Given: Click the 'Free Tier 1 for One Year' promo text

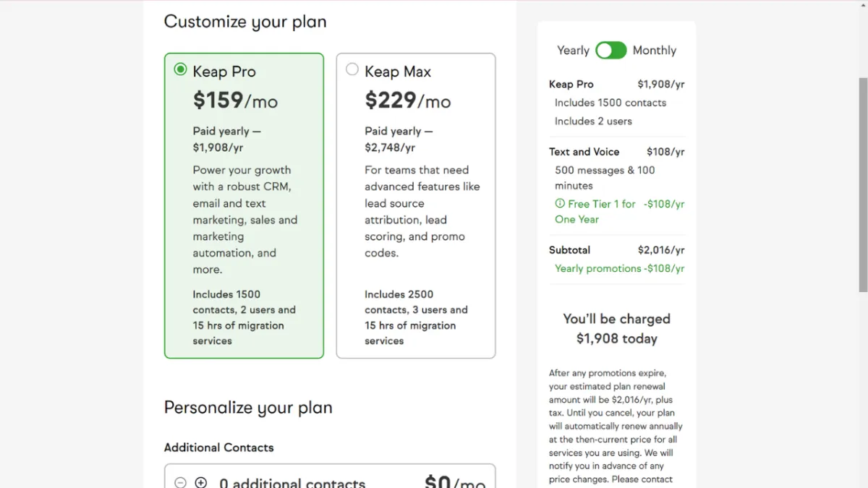Looking at the screenshot, I should coord(596,211).
